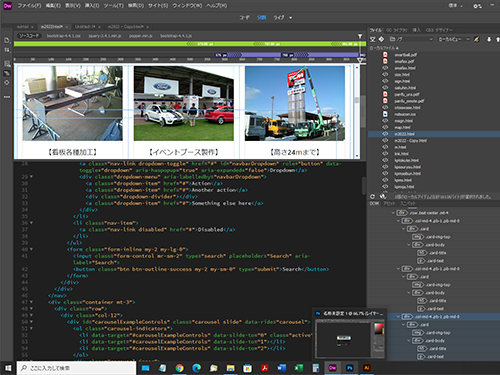This screenshot has width=500, height=375.
Task: Collapse the .row.text-center.mt-4 DOM node
Action: click(393, 213)
